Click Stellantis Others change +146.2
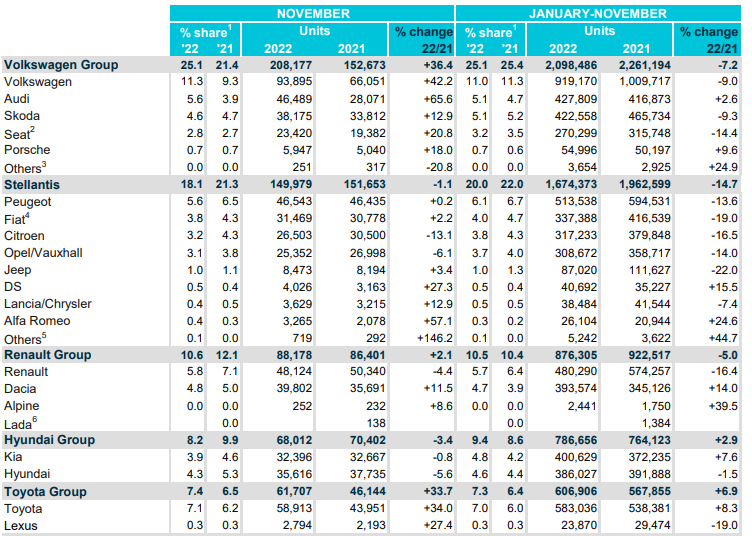This screenshot has height=536, width=752. point(435,338)
